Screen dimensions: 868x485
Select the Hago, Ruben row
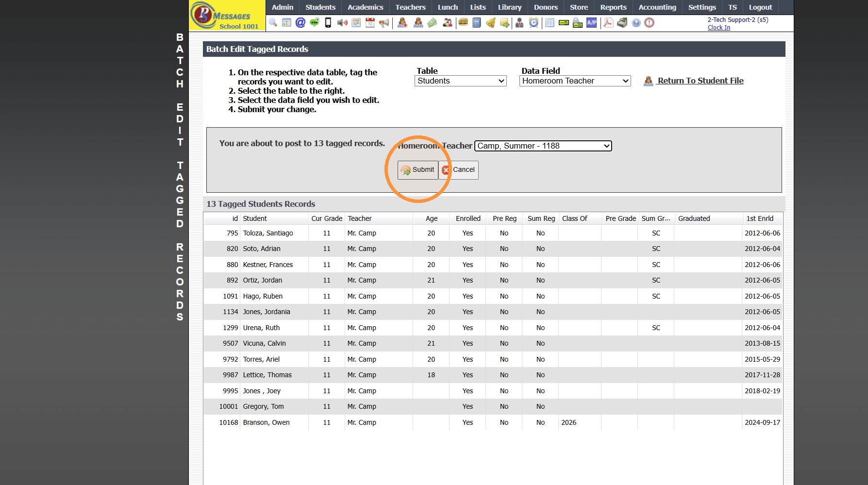493,296
